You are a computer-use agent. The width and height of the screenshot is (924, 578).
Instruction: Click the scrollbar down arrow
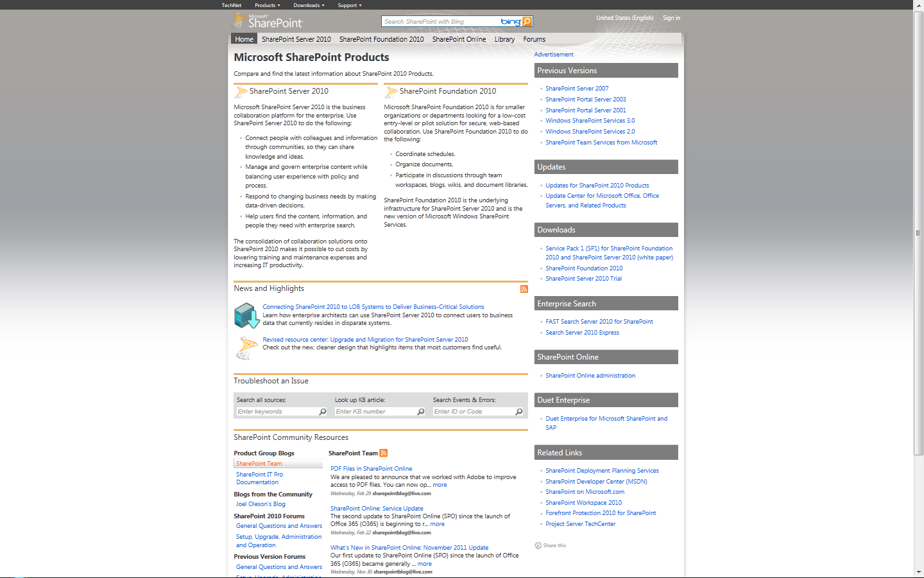918,572
